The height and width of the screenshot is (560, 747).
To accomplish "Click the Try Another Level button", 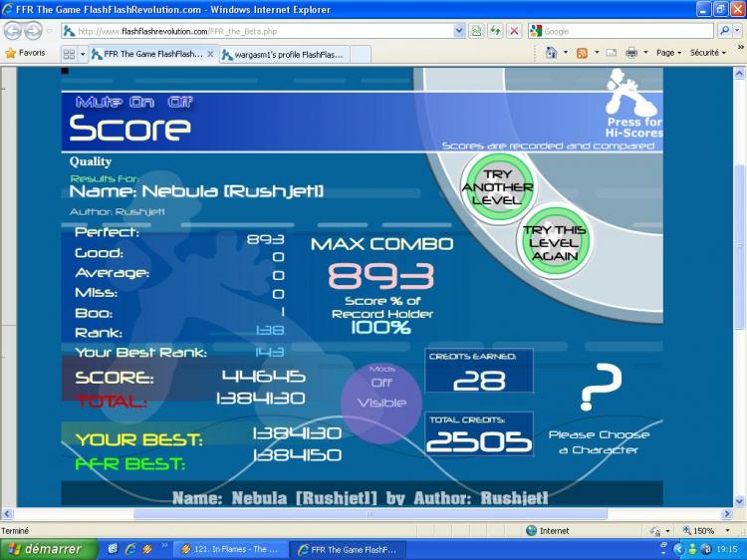I will click(x=498, y=186).
